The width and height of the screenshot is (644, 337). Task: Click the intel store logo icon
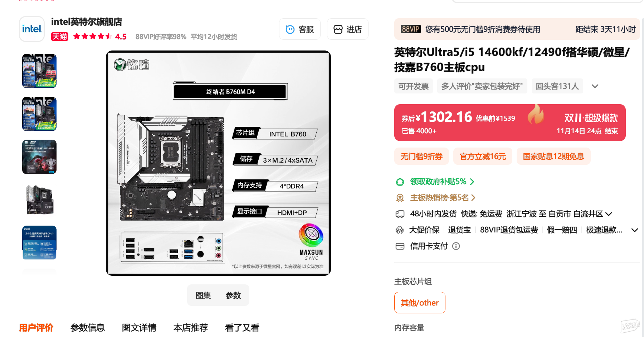[32, 29]
